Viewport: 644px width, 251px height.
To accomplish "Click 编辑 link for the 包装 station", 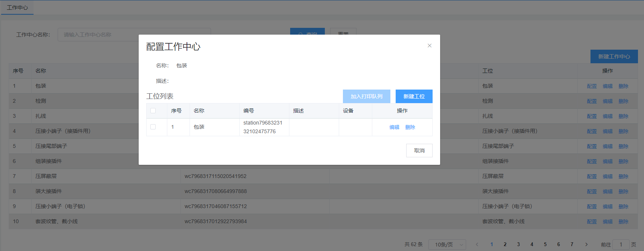I will click(394, 127).
